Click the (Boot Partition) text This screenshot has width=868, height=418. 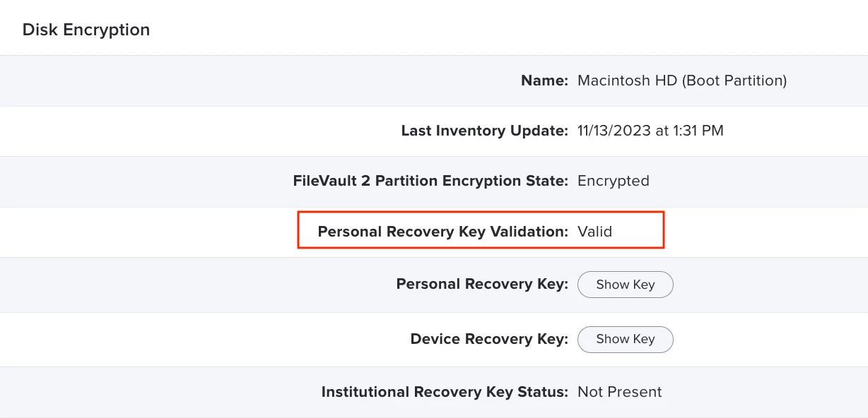734,80
